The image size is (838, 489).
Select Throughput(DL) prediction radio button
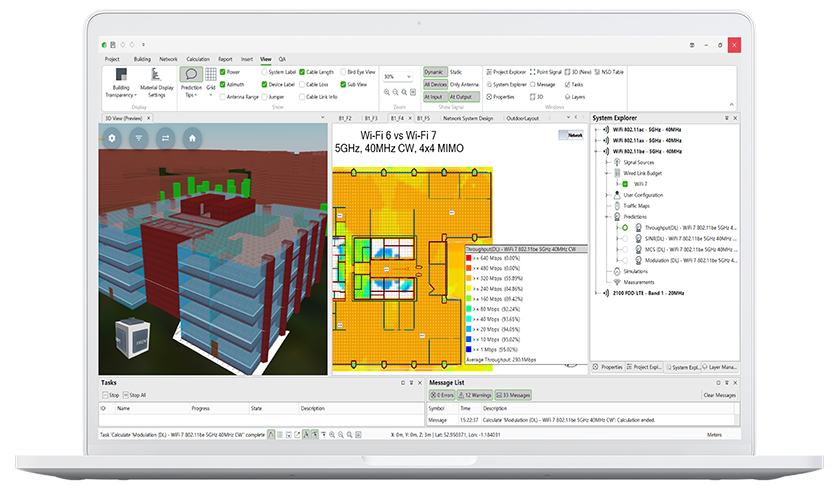click(x=625, y=228)
